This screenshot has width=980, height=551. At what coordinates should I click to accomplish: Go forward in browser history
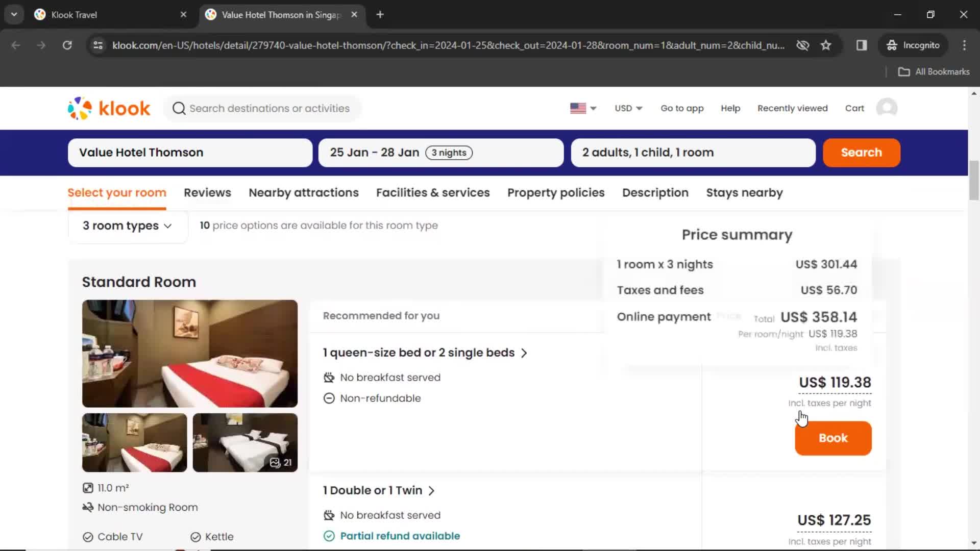(41, 45)
